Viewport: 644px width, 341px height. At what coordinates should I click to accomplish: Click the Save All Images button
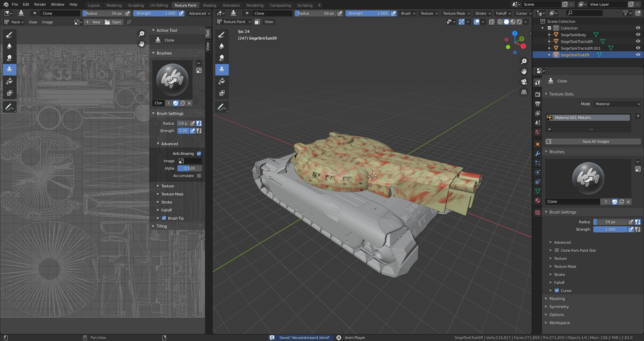coord(595,141)
